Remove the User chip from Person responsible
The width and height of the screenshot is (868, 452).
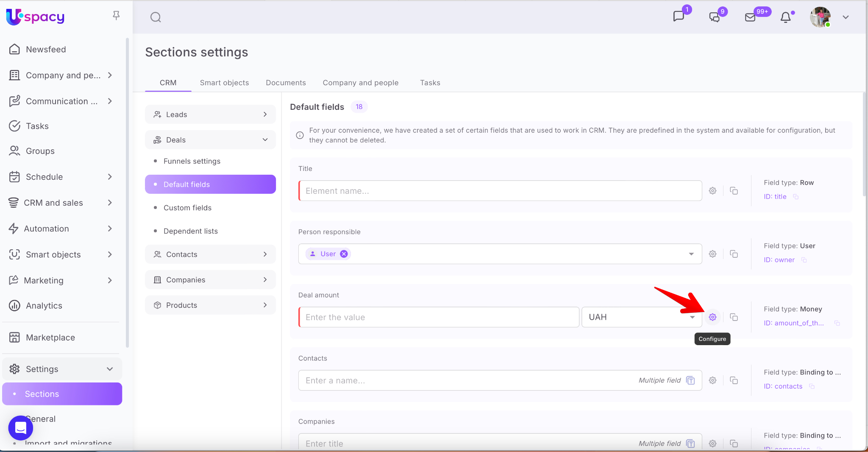(x=344, y=254)
